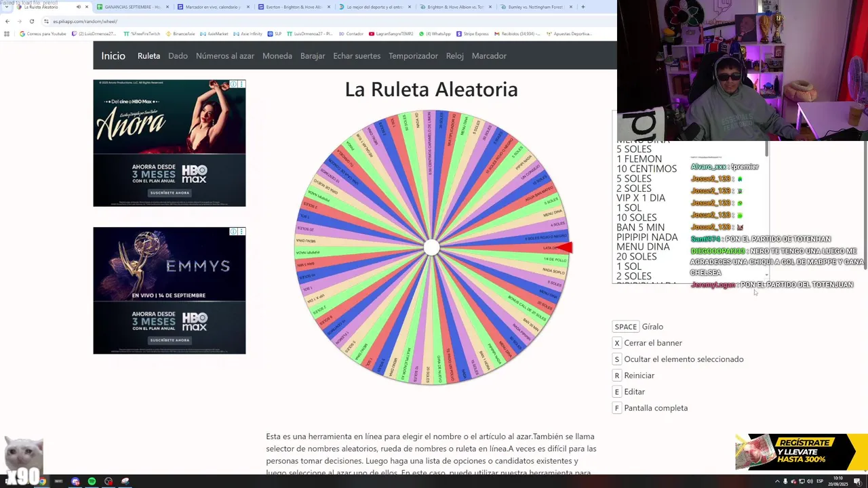This screenshot has width=868, height=488.
Task: Open the Stripe Express bookmark
Action: 472,33
